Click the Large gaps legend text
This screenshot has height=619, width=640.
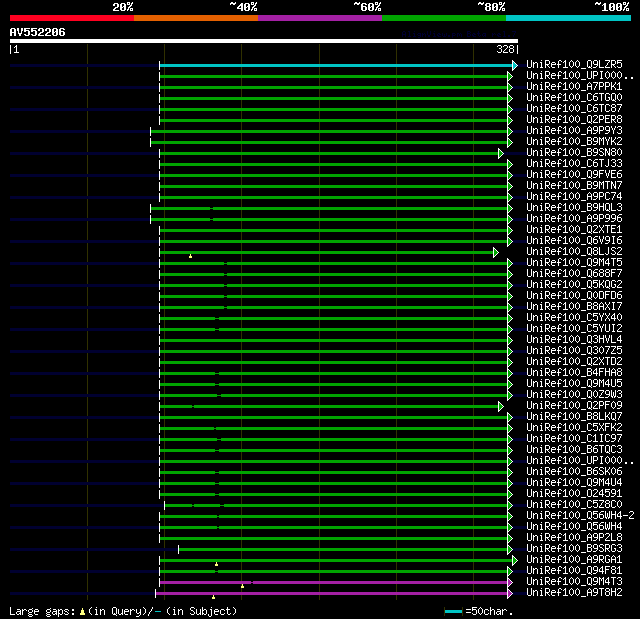(x=123, y=611)
